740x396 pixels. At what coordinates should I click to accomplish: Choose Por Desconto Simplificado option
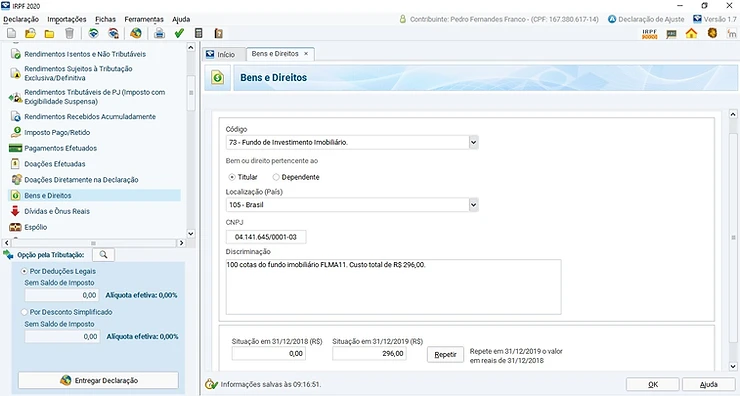[24, 312]
